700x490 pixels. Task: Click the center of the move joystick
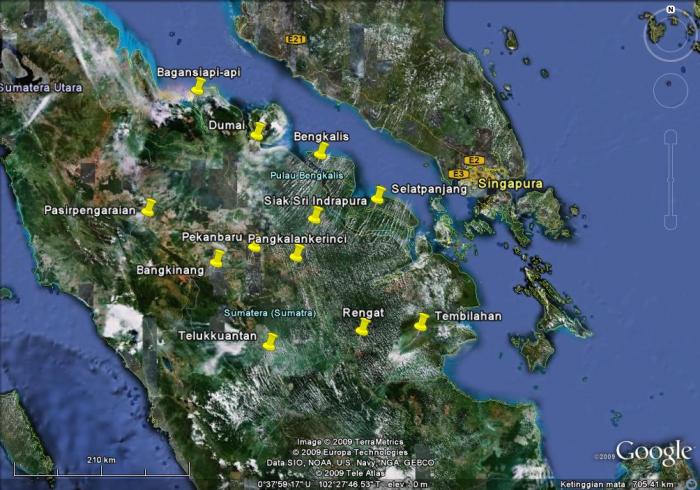[671, 91]
